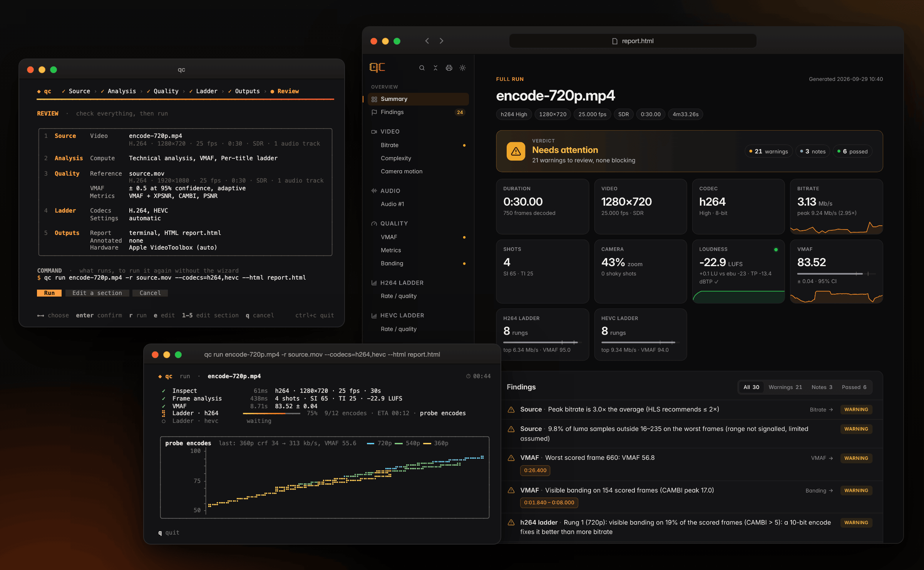Select the Ladder step in wizard breadcrumb
This screenshot has height=570, width=924.
pos(203,91)
